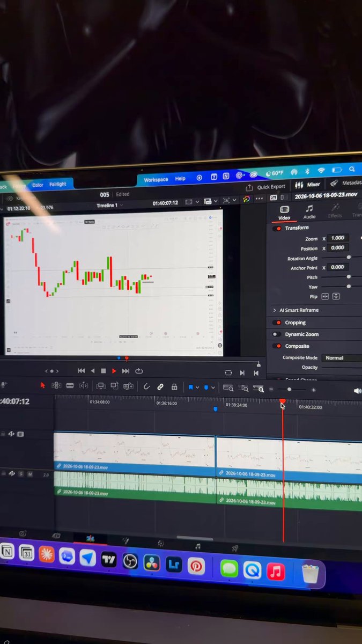Open the Color menu

click(x=38, y=185)
